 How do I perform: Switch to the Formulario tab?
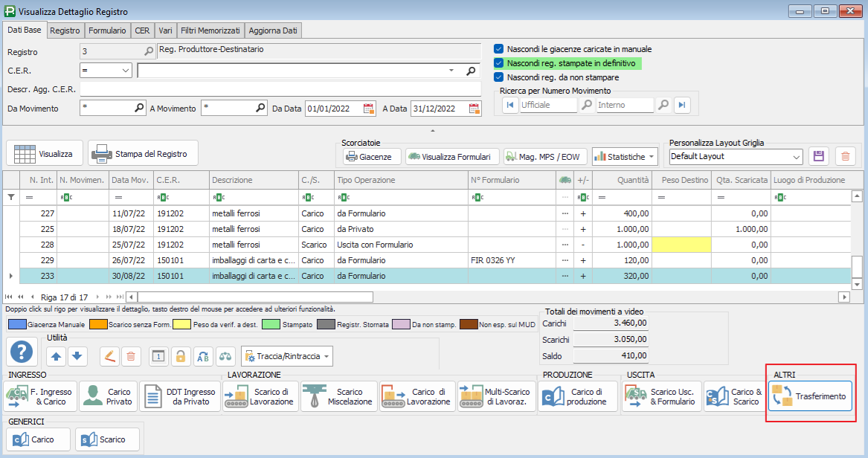[x=107, y=30]
